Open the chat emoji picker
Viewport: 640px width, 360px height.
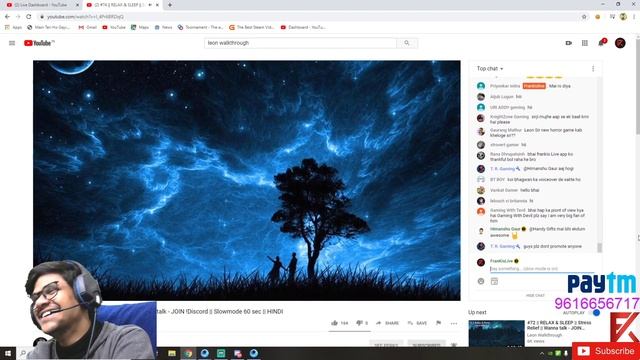coord(481,281)
